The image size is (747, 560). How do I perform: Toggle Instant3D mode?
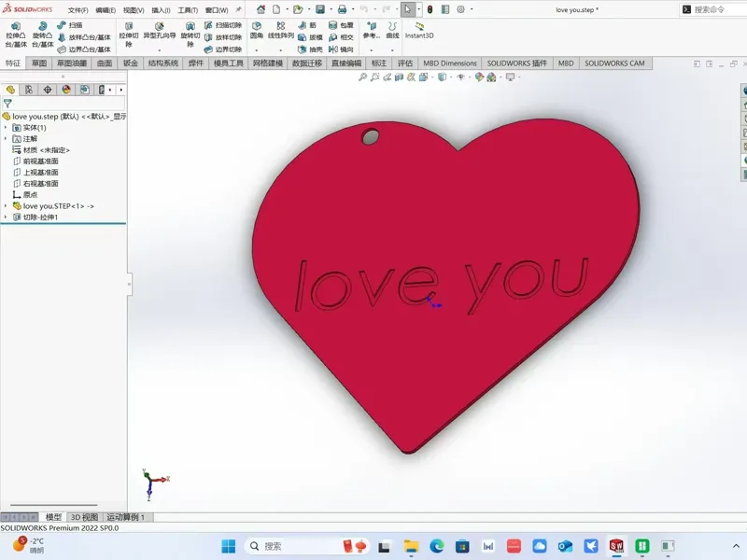click(x=419, y=30)
